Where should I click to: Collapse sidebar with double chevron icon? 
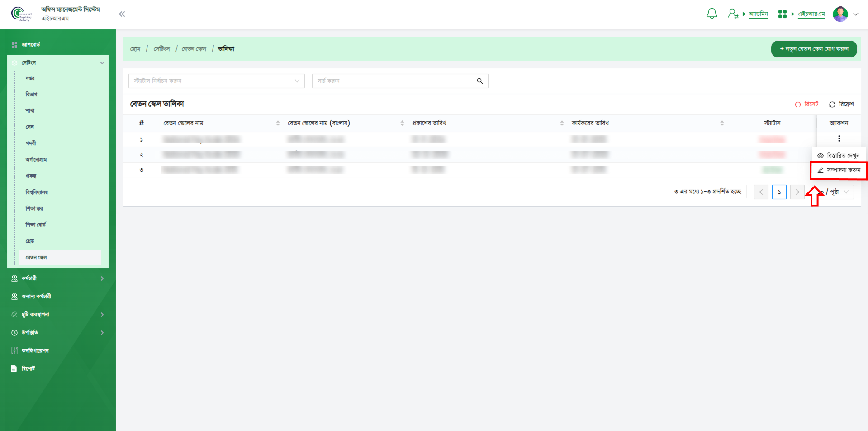(122, 14)
